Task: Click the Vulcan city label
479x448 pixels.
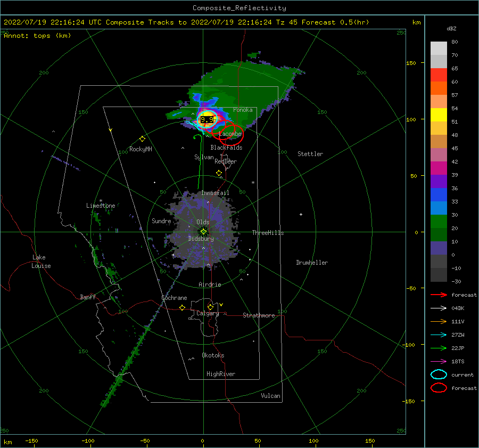Action: [x=271, y=396]
